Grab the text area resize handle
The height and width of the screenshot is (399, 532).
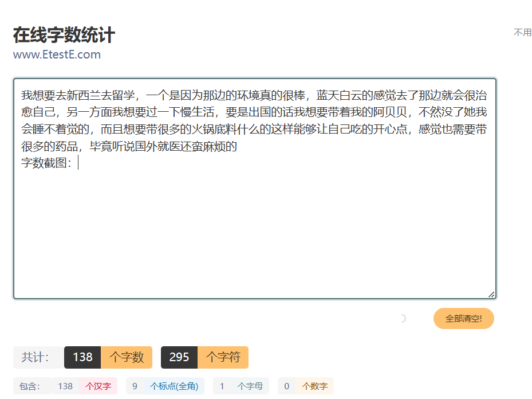(x=491, y=295)
